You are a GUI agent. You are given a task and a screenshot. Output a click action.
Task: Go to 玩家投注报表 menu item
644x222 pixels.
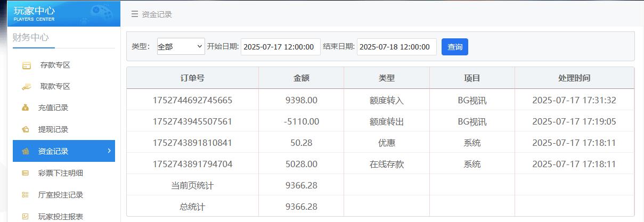point(61,216)
